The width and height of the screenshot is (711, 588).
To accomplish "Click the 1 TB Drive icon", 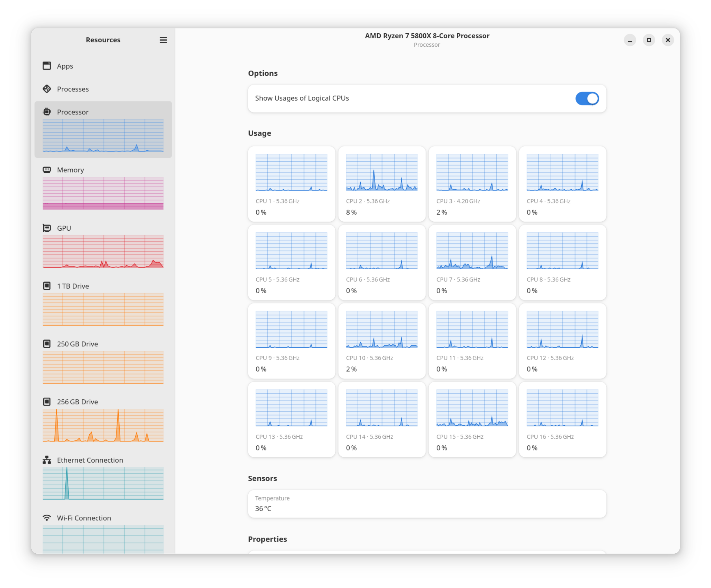I will coord(47,286).
